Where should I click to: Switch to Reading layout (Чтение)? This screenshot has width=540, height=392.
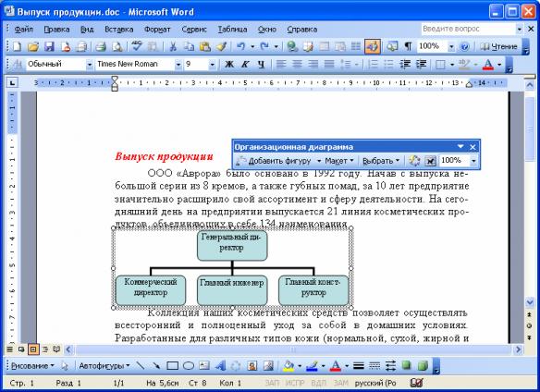[x=498, y=46]
